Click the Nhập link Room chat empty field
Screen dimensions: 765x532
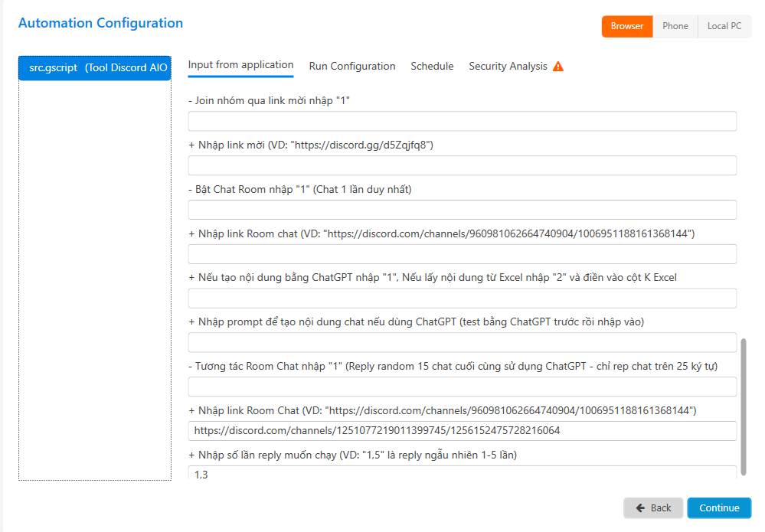tap(462, 254)
